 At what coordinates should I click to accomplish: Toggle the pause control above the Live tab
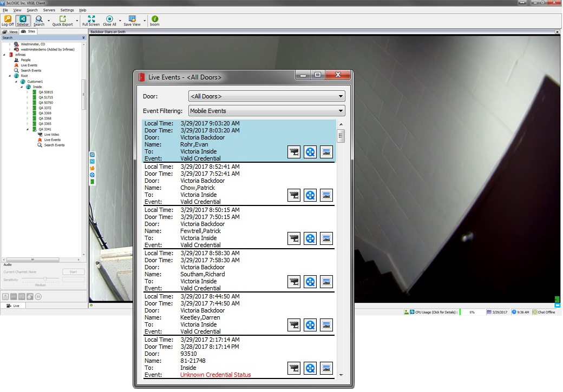[x=37, y=296]
